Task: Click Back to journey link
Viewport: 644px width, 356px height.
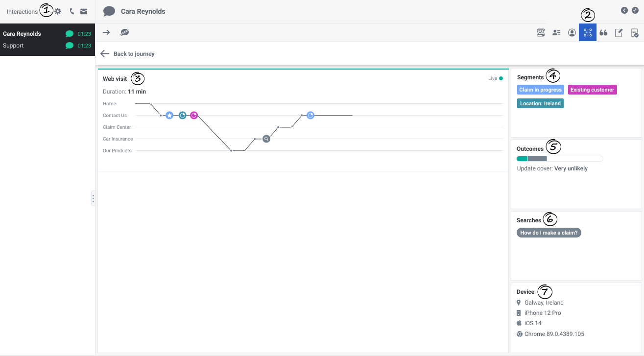Action: (127, 54)
